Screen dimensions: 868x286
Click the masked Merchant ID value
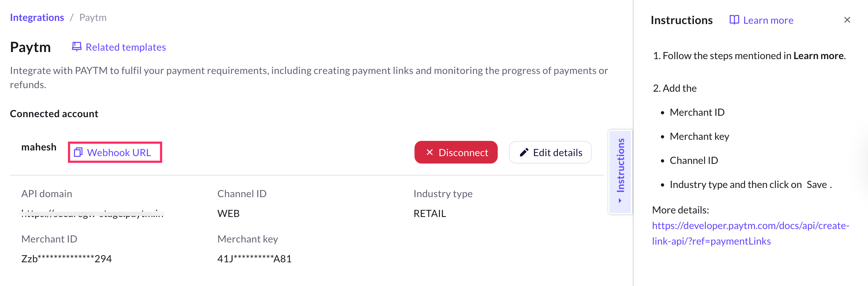pyautogui.click(x=67, y=259)
